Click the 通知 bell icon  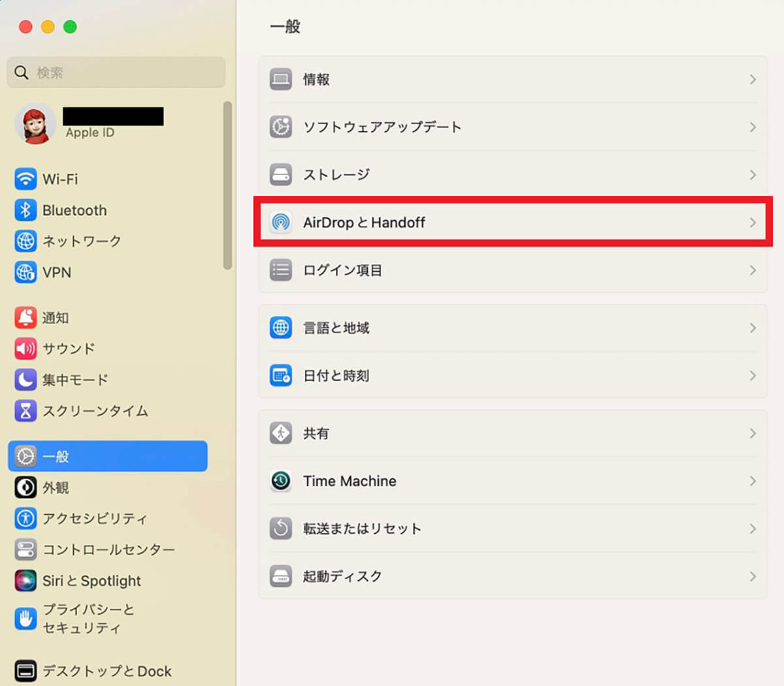tap(25, 318)
